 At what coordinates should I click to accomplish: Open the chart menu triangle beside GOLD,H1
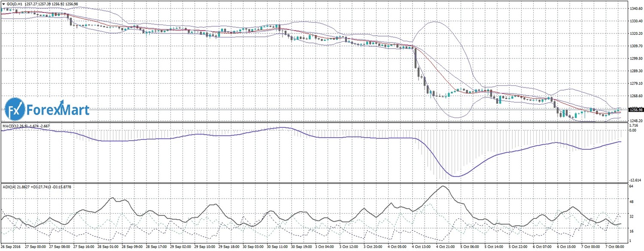tap(3, 3)
